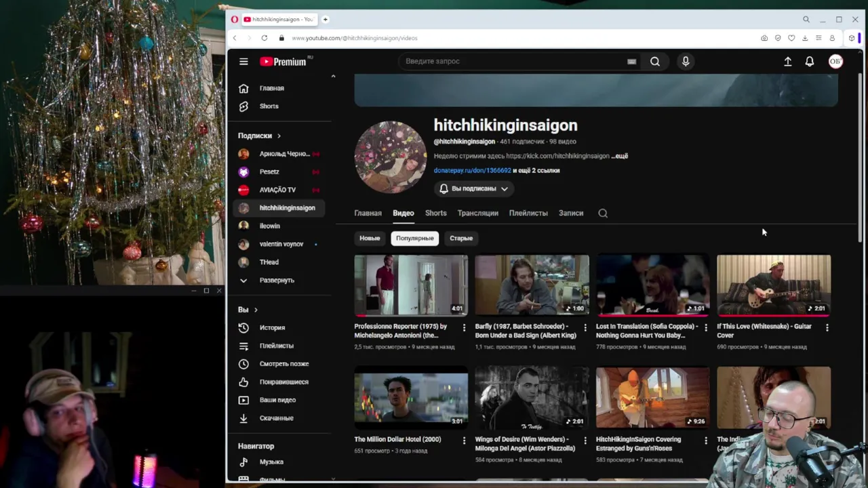Open the Вы подписаны subscription dropdown
This screenshot has width=868, height=488.
(x=473, y=189)
